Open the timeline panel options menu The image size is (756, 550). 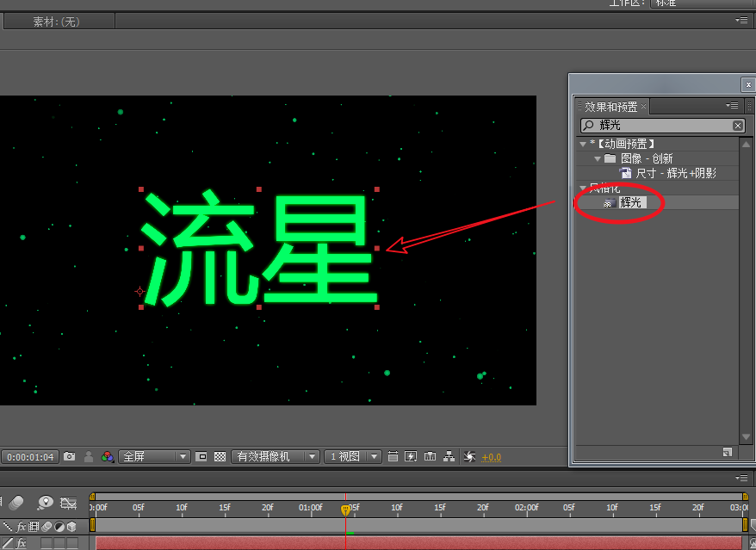741,478
